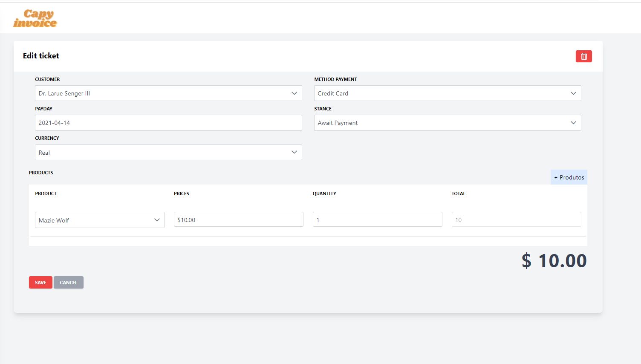
Task: Click the product row chevron arrow
Action: tap(157, 220)
